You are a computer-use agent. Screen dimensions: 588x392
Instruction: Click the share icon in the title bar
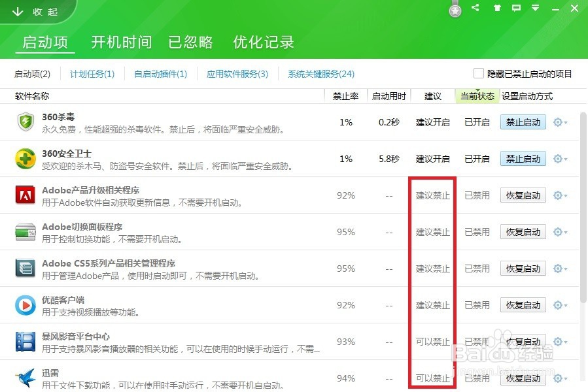tap(476, 8)
